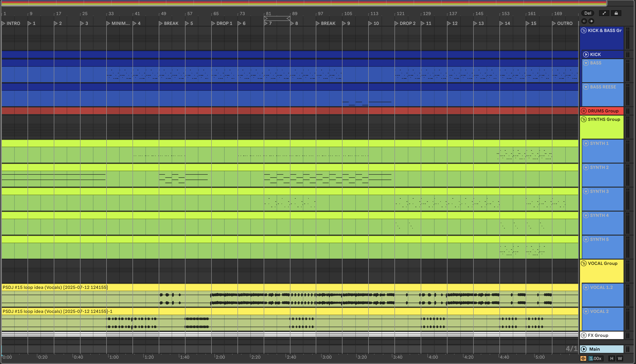Adjust the 1.00x zoom slider

pos(595,358)
